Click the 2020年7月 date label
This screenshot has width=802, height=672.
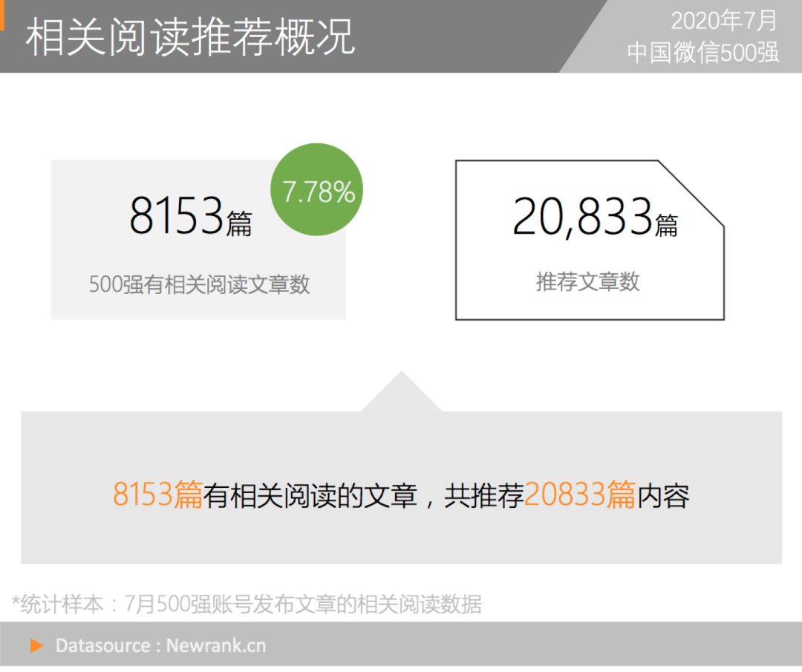(x=724, y=22)
